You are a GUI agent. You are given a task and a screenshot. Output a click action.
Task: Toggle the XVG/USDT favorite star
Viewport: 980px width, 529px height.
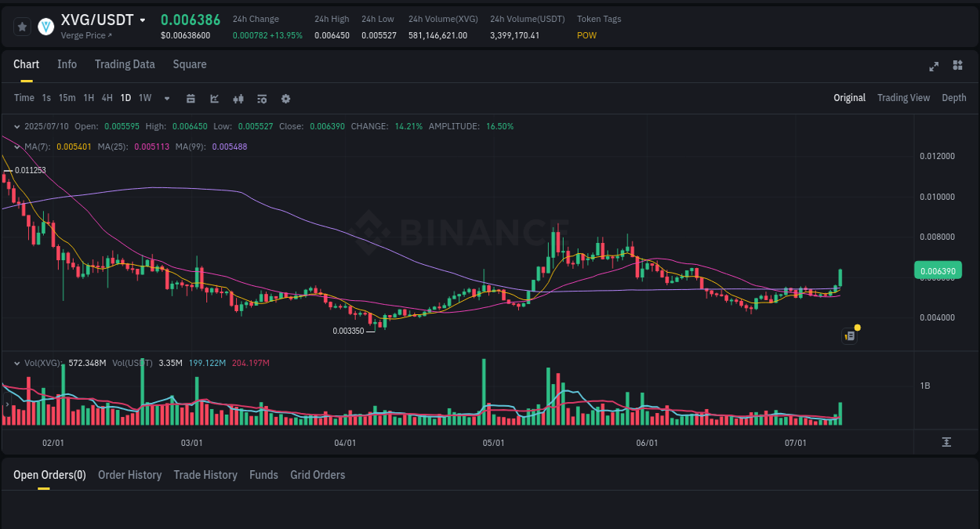coord(22,26)
